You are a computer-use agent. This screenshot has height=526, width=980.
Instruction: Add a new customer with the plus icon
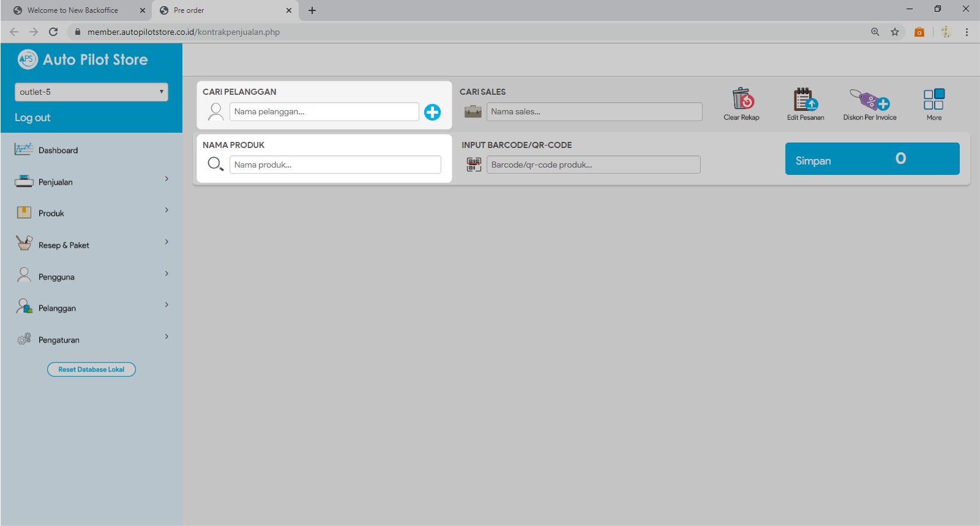point(432,112)
